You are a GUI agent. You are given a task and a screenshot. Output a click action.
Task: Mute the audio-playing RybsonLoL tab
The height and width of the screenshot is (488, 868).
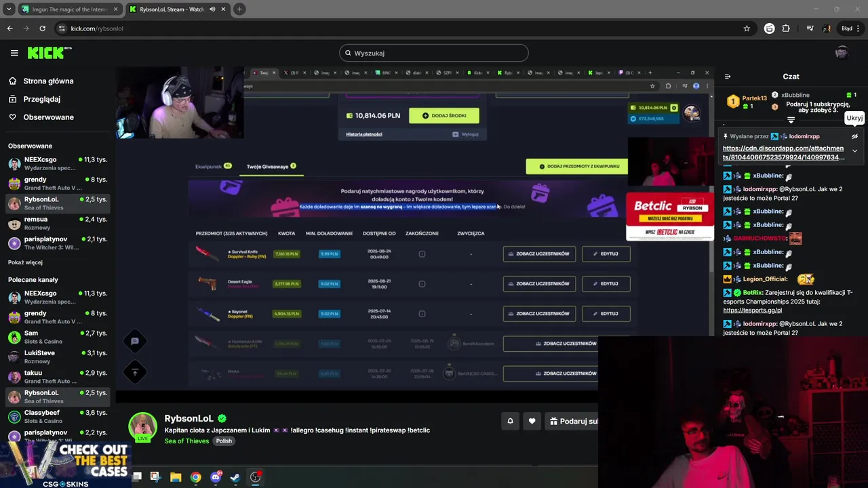[x=212, y=9]
